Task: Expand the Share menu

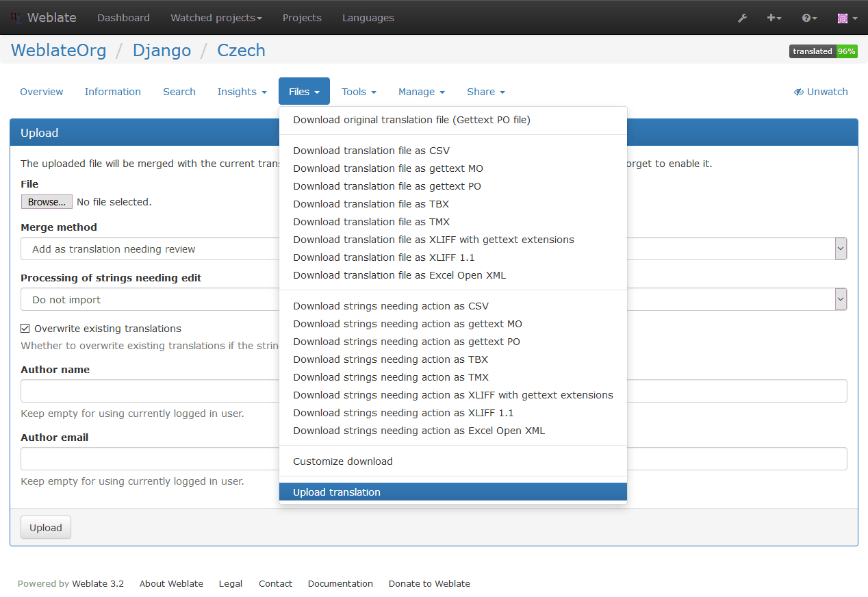Action: tap(485, 92)
